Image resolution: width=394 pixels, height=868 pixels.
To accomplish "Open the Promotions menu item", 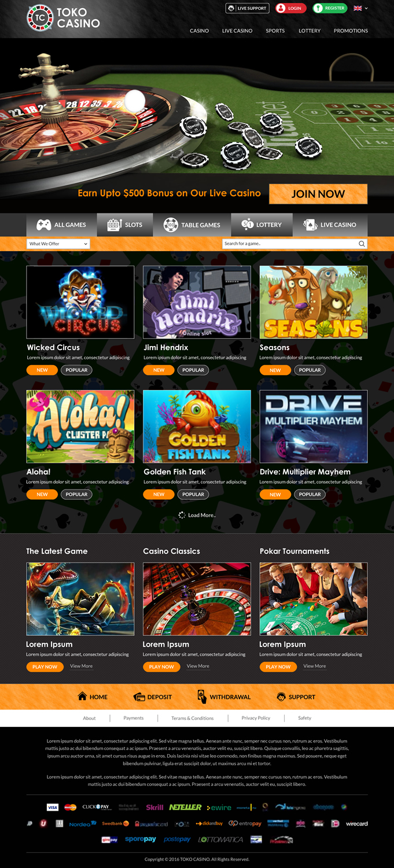I will click(x=351, y=31).
